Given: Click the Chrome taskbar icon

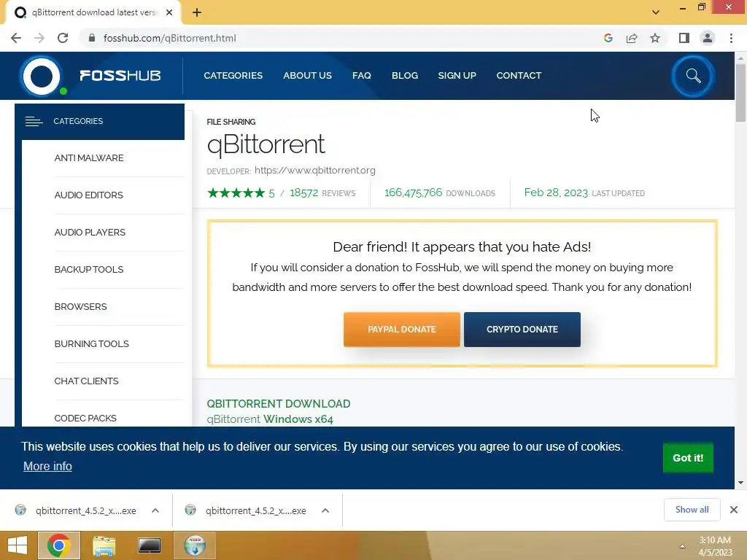Looking at the screenshot, I should 59,545.
